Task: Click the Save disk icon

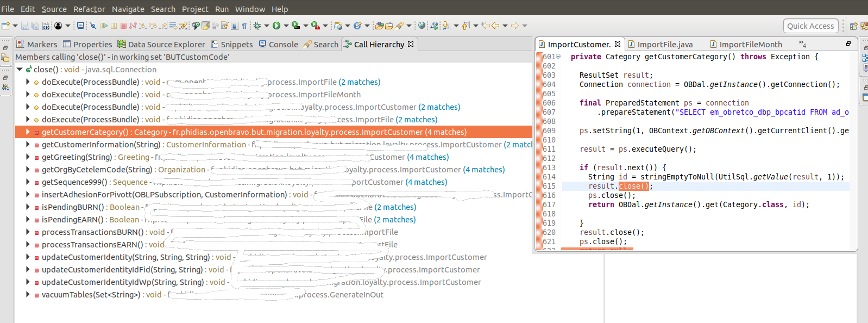Action: pyautogui.click(x=25, y=26)
